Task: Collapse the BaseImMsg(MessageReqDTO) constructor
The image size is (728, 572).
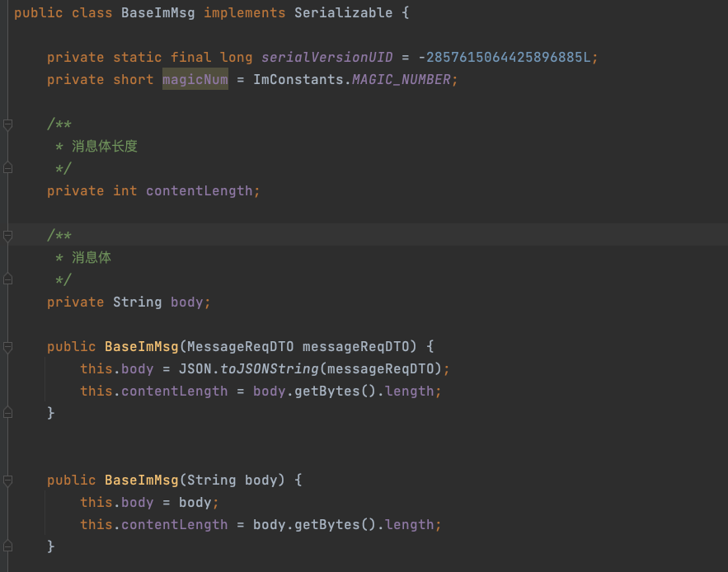Action: click(8, 347)
